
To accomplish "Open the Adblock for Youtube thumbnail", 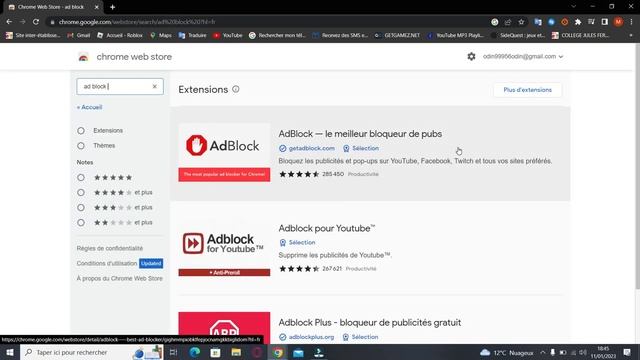I will [x=224, y=247].
